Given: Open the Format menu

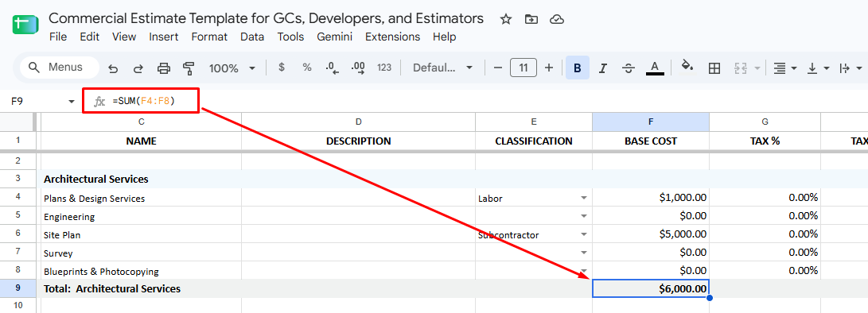Looking at the screenshot, I should pos(209,37).
